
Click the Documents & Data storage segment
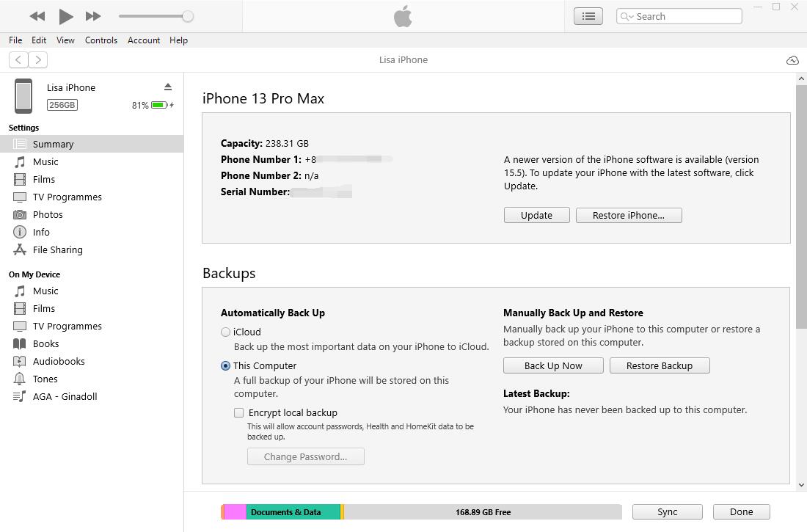coord(293,512)
